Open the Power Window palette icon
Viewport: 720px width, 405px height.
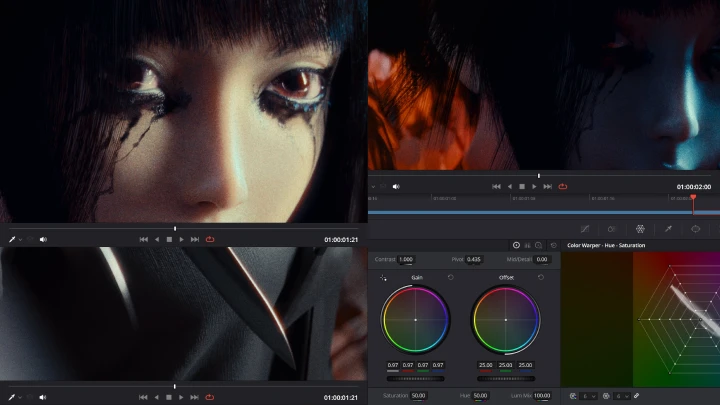[x=697, y=229]
